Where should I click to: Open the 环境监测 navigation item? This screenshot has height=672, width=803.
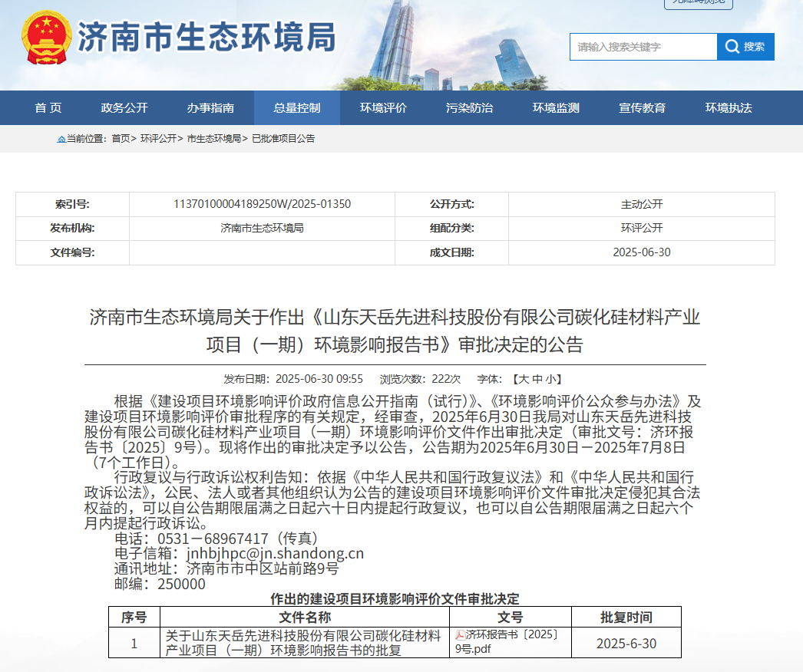point(556,108)
